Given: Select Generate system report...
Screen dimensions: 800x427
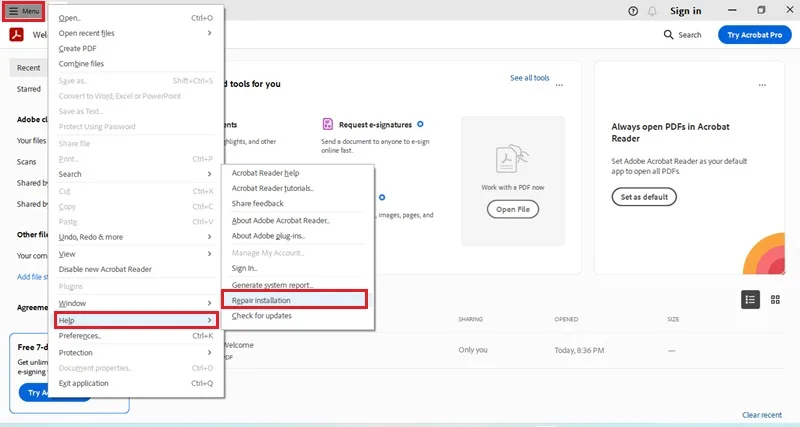Looking at the screenshot, I should 297,285.
